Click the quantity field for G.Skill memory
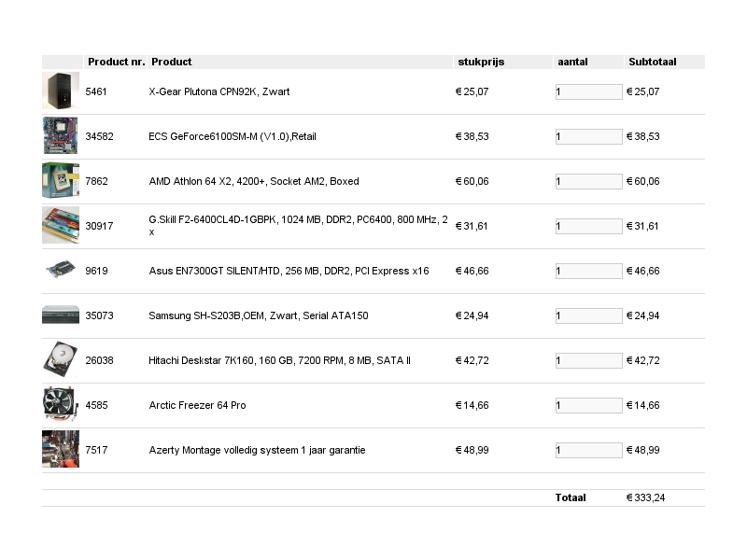Screen dimensions: 747x560 589,226
